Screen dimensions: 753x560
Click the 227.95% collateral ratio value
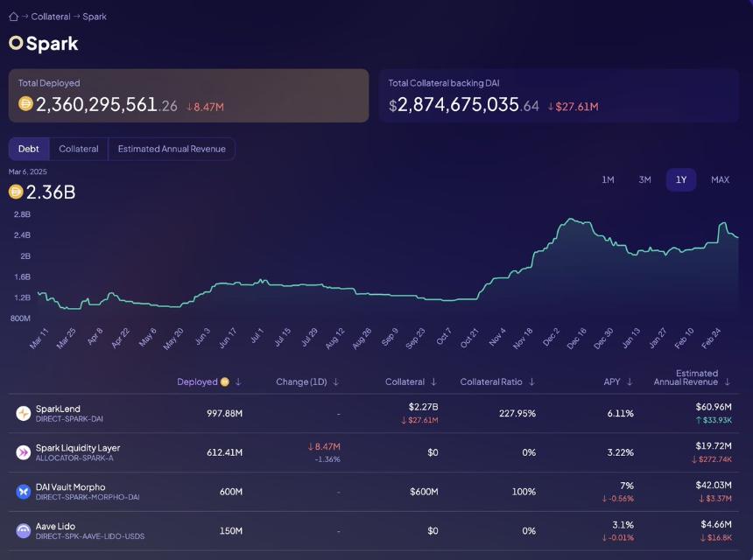(517, 413)
